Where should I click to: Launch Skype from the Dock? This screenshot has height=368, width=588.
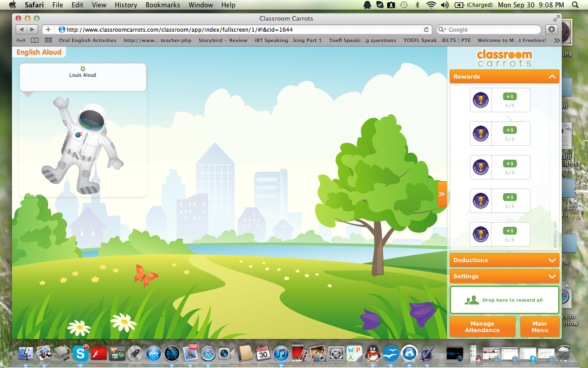[80, 353]
